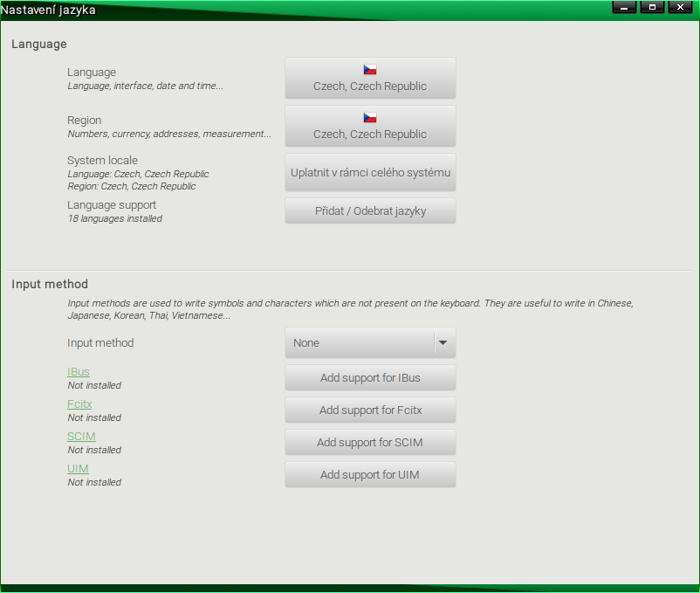Click the 'Language support' label

[112, 205]
